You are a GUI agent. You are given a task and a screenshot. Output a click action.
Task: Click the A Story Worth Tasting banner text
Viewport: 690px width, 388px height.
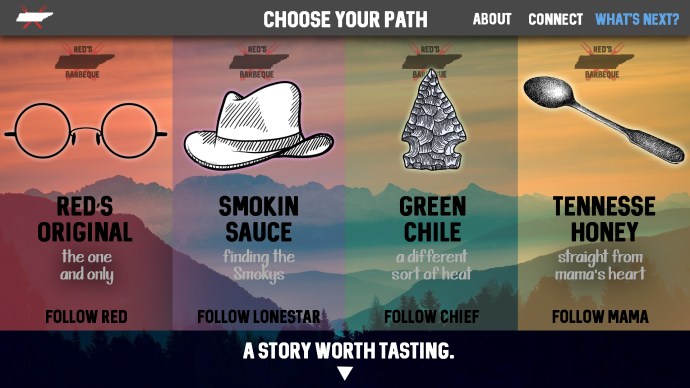(x=348, y=351)
